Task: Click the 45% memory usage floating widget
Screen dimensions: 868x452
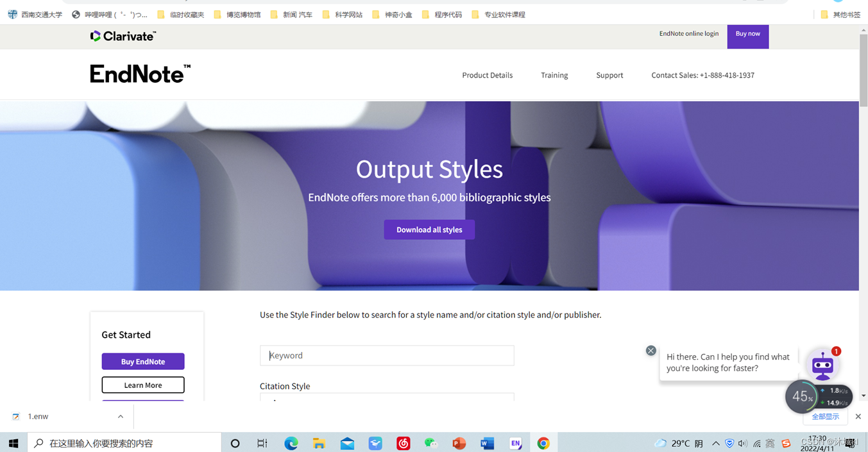Action: (x=802, y=397)
